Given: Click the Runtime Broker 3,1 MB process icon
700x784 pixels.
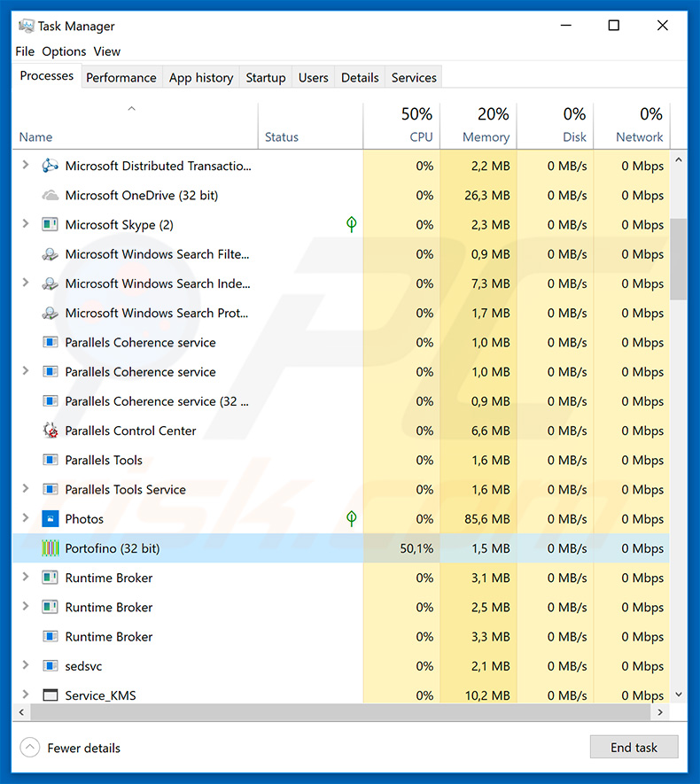Looking at the screenshot, I should [50, 578].
